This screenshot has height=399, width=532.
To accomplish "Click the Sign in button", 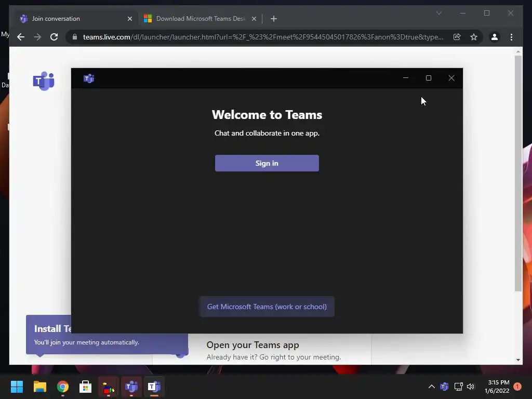I will pos(267,163).
